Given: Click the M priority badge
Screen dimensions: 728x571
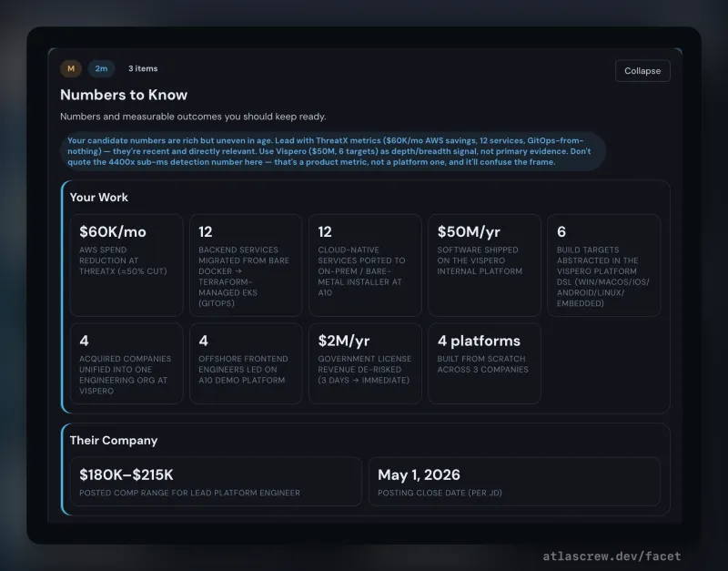Looking at the screenshot, I should [71, 69].
